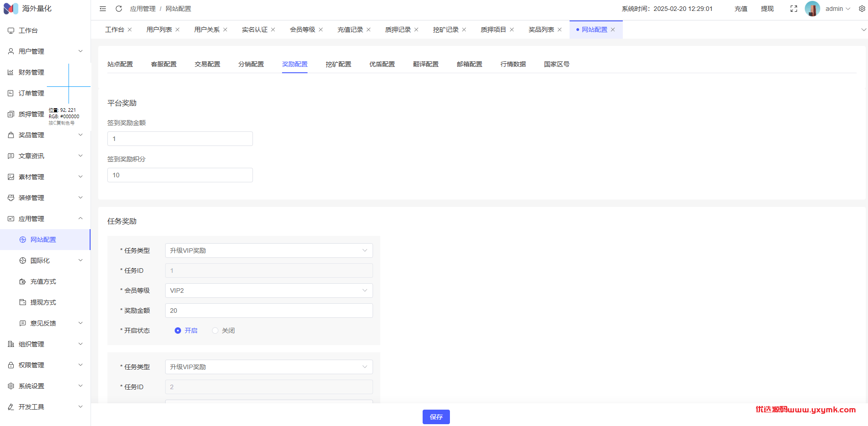Open first 任务类型 升级VIP奖励 dropdown
This screenshot has height=426, width=868.
pos(269,251)
